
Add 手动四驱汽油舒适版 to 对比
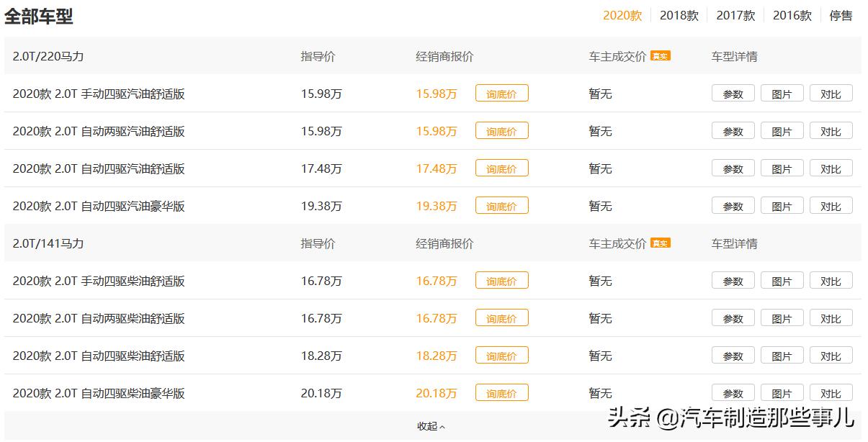coord(831,93)
